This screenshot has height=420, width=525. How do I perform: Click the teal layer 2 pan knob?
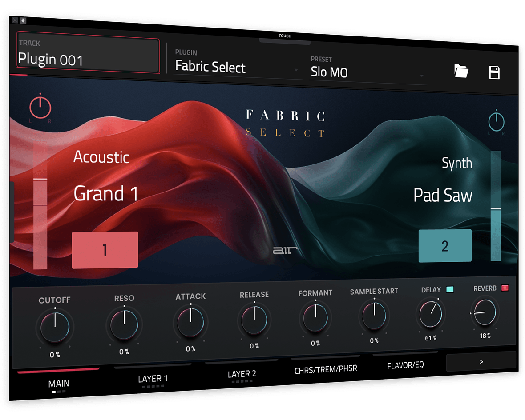pyautogui.click(x=496, y=122)
